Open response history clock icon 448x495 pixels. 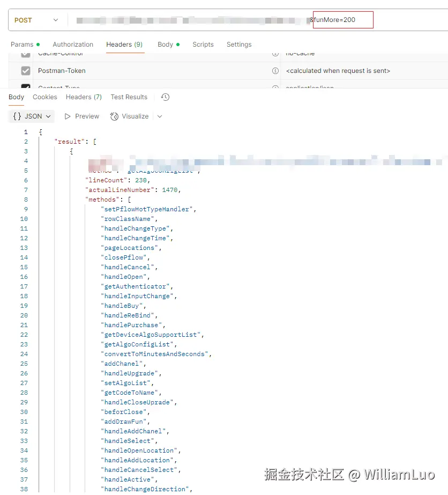tap(165, 97)
